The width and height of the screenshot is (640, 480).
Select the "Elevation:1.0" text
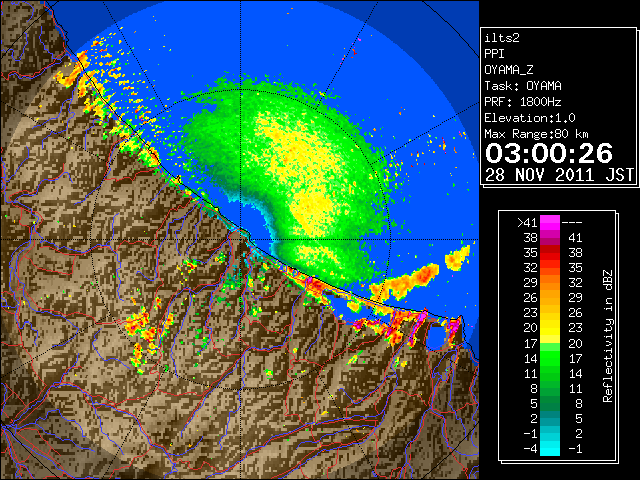point(530,118)
